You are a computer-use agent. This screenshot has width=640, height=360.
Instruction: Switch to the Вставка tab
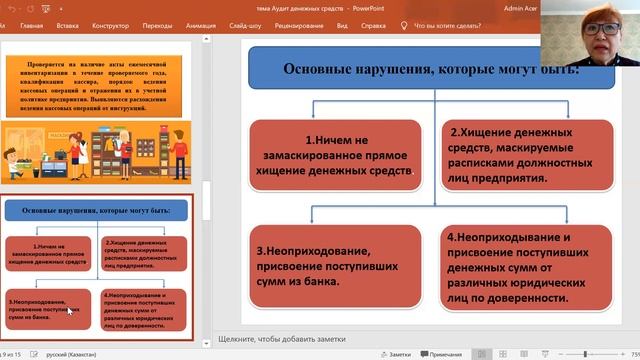[67, 26]
